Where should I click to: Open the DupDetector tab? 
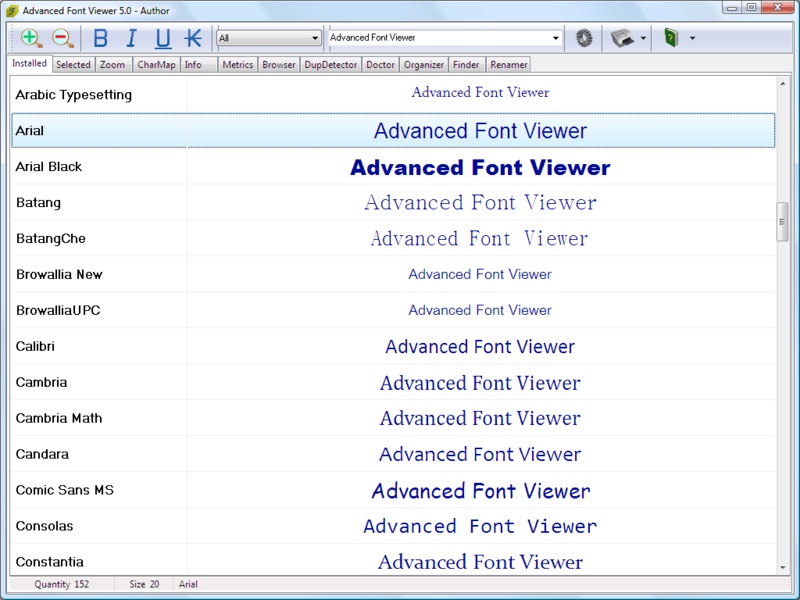(x=331, y=64)
